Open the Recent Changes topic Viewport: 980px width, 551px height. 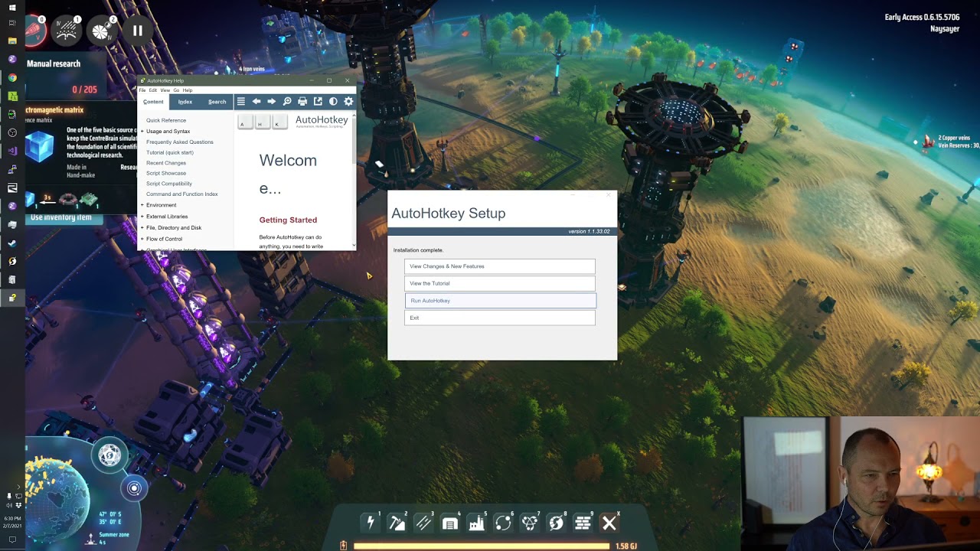click(x=166, y=163)
